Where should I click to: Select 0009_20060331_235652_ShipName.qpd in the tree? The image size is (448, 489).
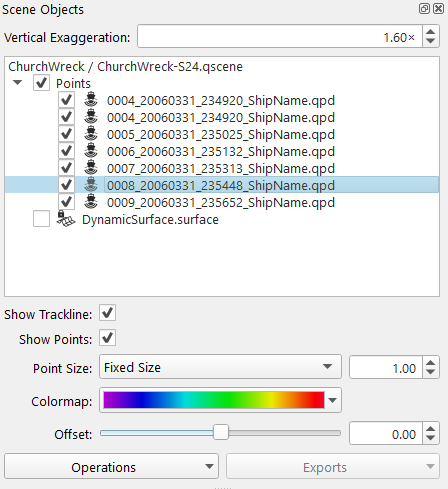[x=221, y=202]
